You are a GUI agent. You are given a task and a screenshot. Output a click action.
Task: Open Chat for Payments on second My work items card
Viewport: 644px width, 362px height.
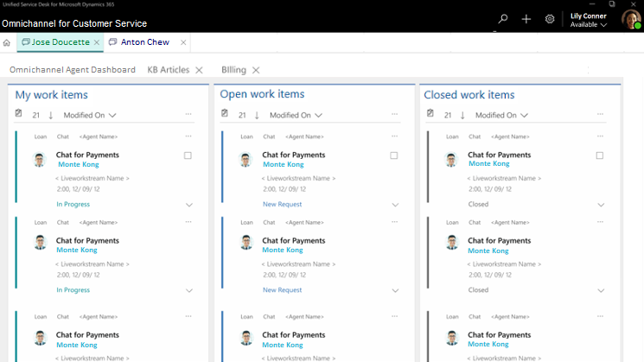pyautogui.click(x=87, y=240)
